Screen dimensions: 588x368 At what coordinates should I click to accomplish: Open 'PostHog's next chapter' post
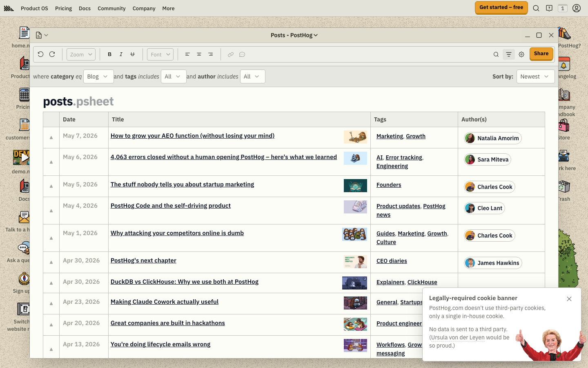pos(143,260)
